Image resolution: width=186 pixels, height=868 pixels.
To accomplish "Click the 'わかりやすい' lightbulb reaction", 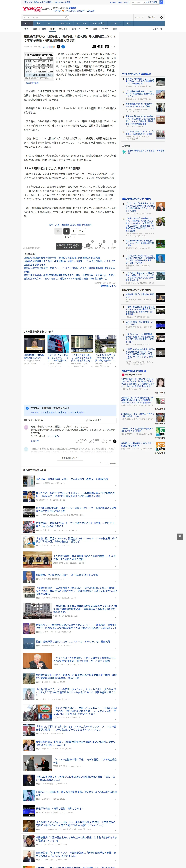I will [100, 246].
